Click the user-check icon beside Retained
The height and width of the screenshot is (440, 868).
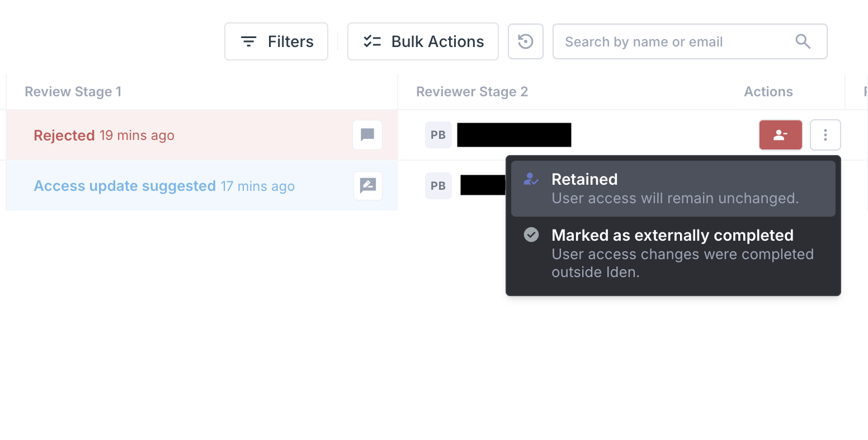pos(531,179)
